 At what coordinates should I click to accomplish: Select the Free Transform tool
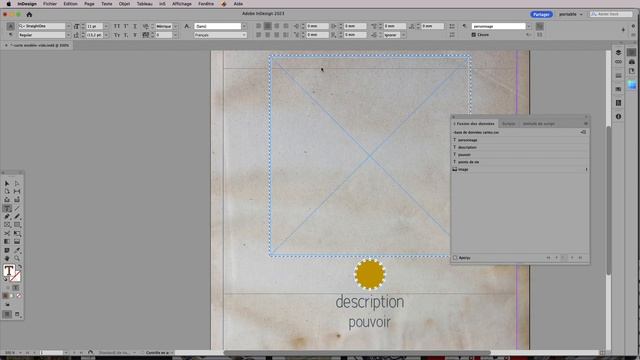point(17,233)
